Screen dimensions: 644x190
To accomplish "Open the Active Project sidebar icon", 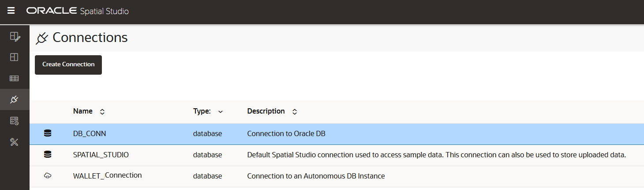I will pyautogui.click(x=15, y=37).
